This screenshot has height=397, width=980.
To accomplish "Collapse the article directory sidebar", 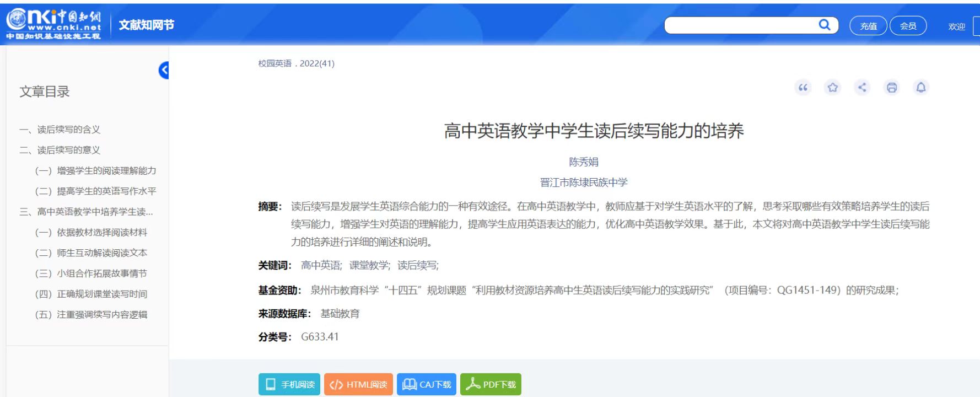I will 164,70.
